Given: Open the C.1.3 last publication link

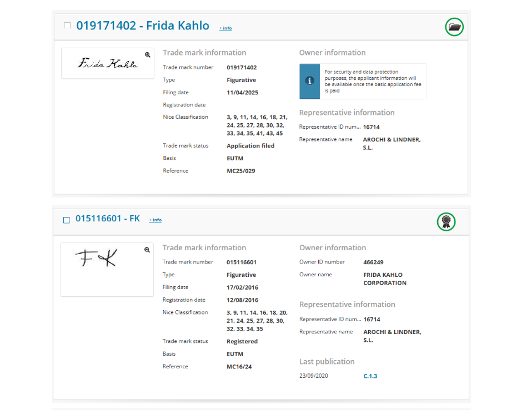Looking at the screenshot, I should [370, 376].
